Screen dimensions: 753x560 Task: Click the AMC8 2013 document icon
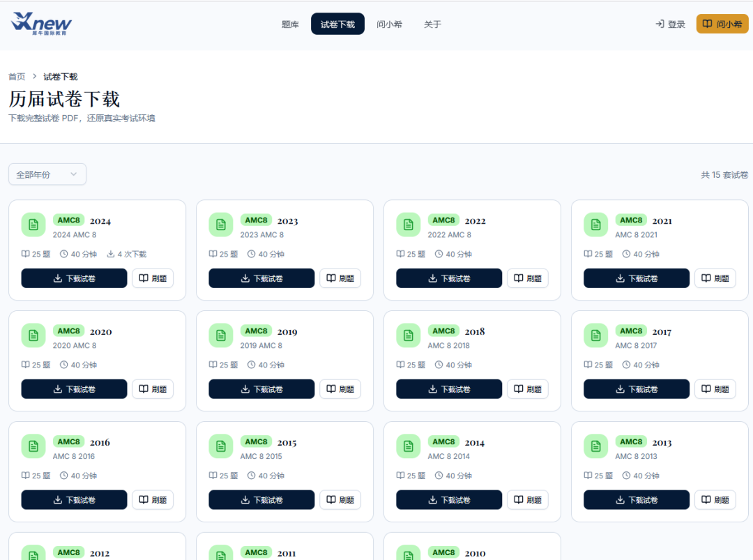[x=596, y=446]
